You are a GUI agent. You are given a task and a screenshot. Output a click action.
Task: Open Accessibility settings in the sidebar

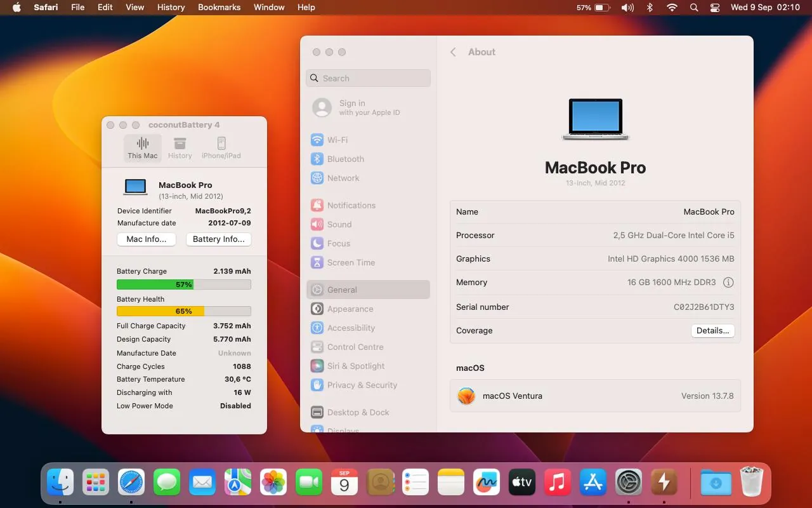click(368, 328)
